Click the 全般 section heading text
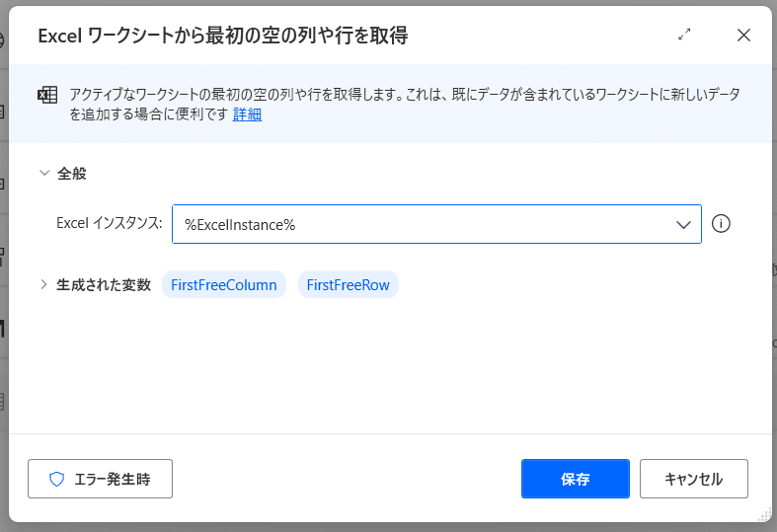The image size is (777, 532). pos(72,174)
